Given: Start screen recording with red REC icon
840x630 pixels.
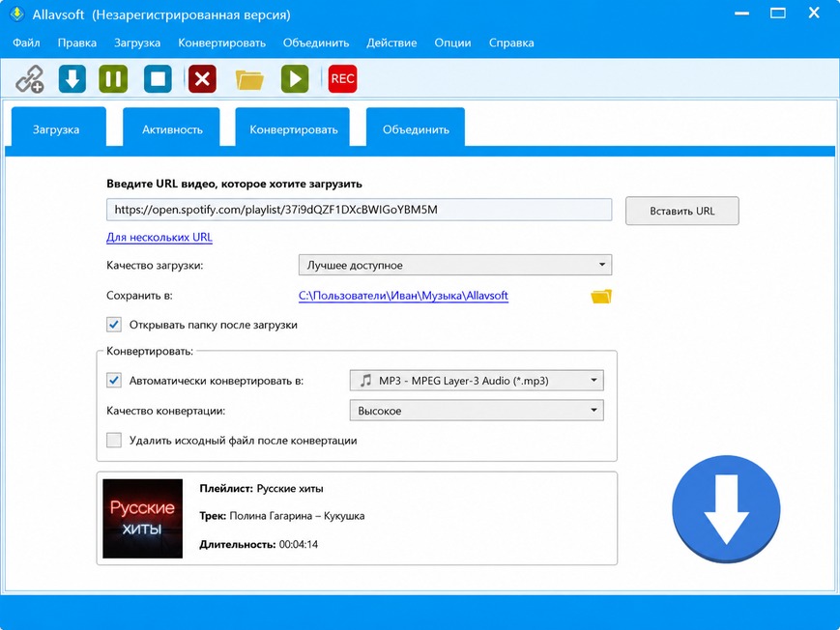Looking at the screenshot, I should pyautogui.click(x=342, y=79).
